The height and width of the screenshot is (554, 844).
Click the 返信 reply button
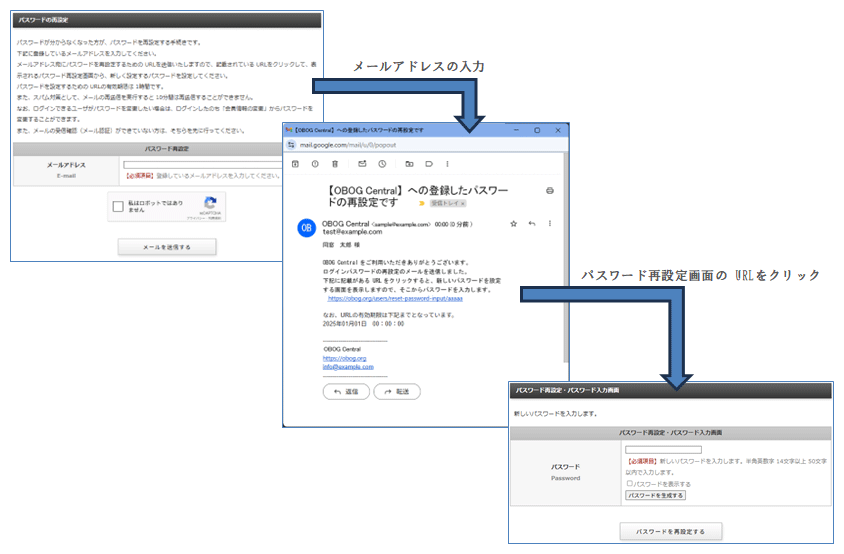pyautogui.click(x=346, y=392)
